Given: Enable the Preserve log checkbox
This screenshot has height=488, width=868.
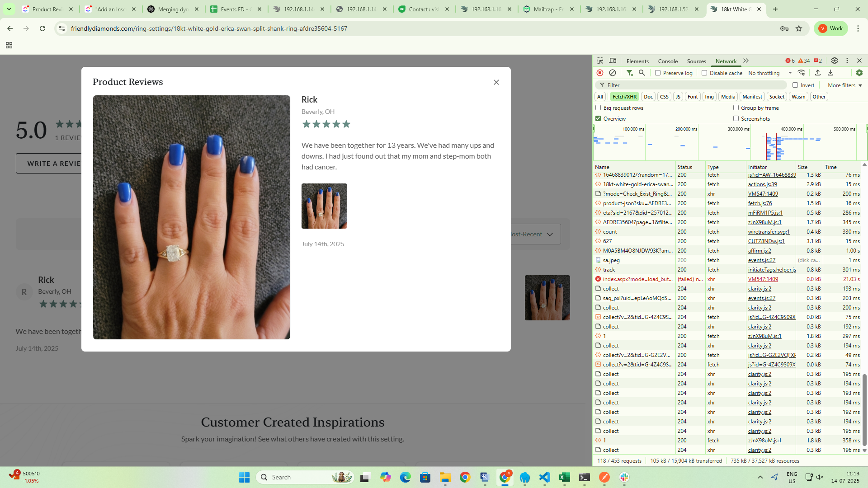Looking at the screenshot, I should [x=658, y=73].
